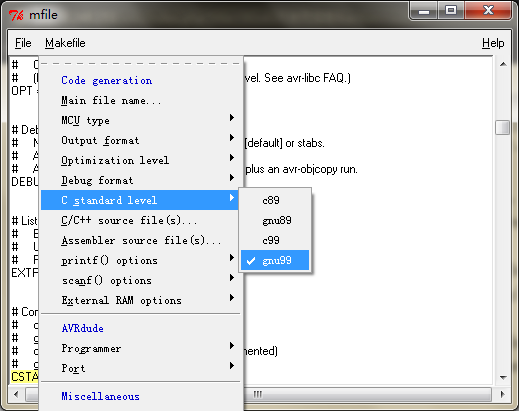Click the OPT line in the editor

[24, 91]
